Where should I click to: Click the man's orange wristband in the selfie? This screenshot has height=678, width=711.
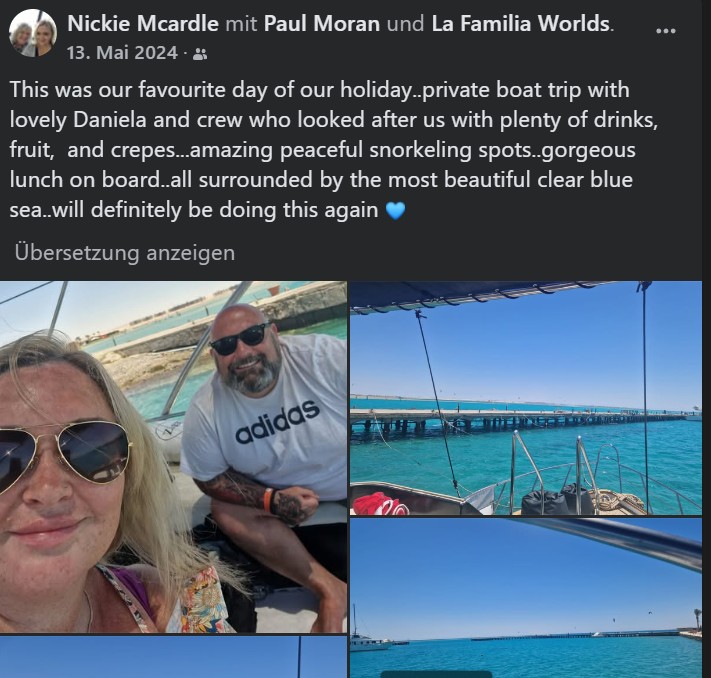coord(268,500)
